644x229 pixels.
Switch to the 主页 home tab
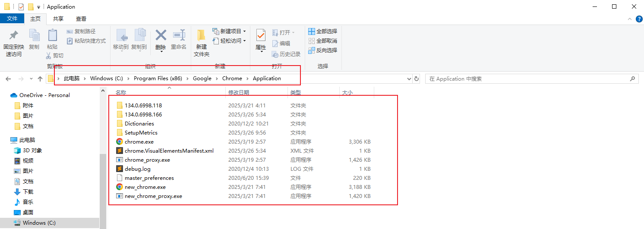[x=35, y=19]
